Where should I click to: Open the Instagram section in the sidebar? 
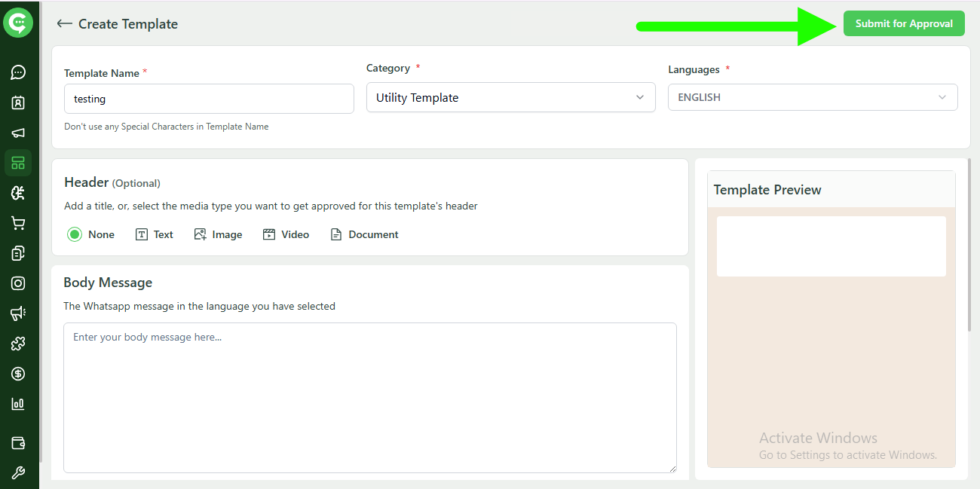[18, 283]
